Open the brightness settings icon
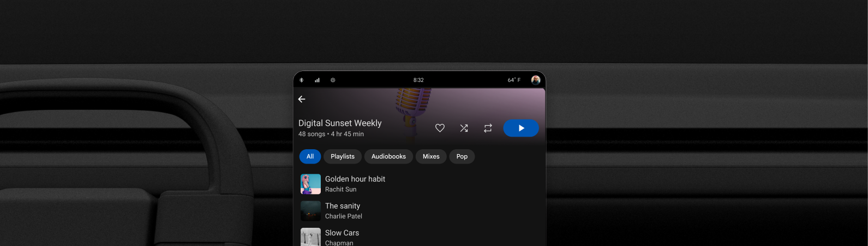The height and width of the screenshot is (246, 868). (333, 80)
